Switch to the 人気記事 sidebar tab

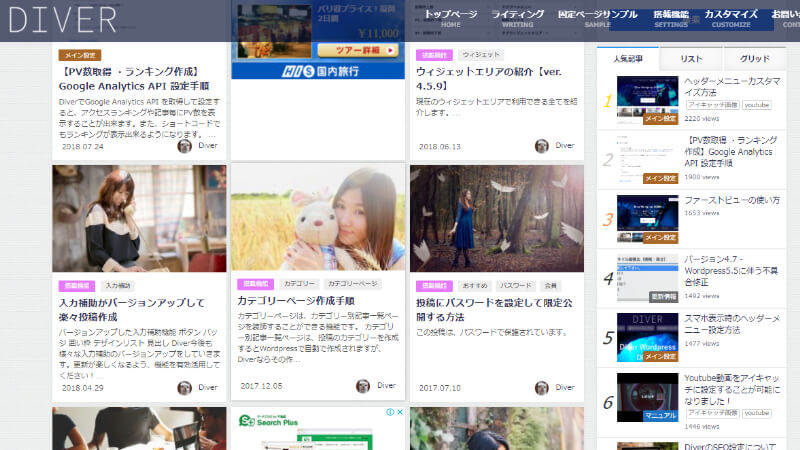pyautogui.click(x=628, y=59)
